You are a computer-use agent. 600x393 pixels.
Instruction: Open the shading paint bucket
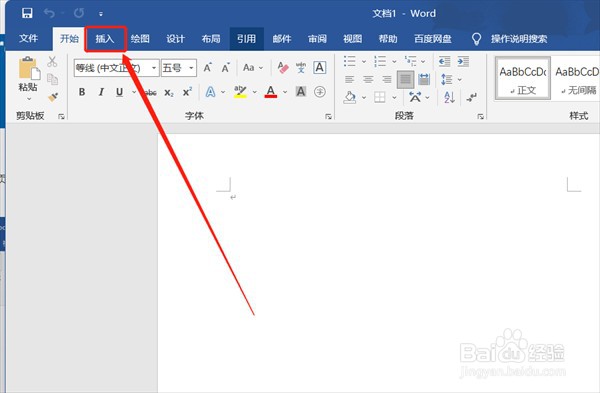coord(349,97)
